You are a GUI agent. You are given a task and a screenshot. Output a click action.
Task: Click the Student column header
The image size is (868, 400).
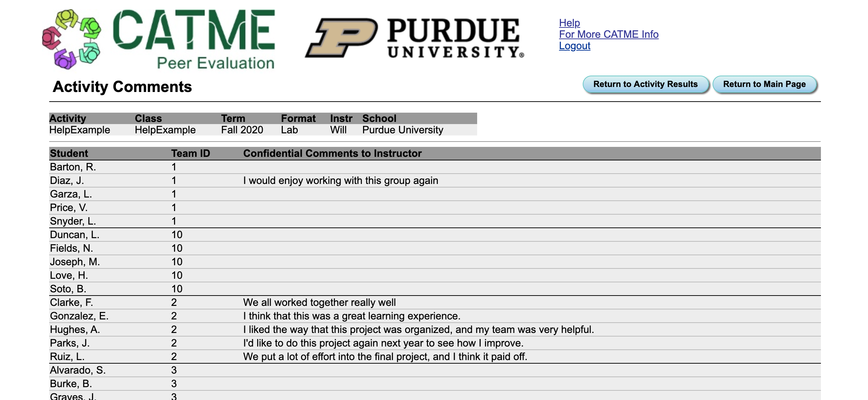69,153
